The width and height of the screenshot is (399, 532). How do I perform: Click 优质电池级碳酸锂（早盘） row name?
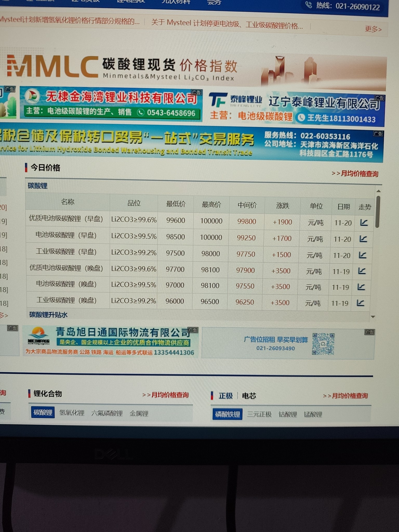66,219
